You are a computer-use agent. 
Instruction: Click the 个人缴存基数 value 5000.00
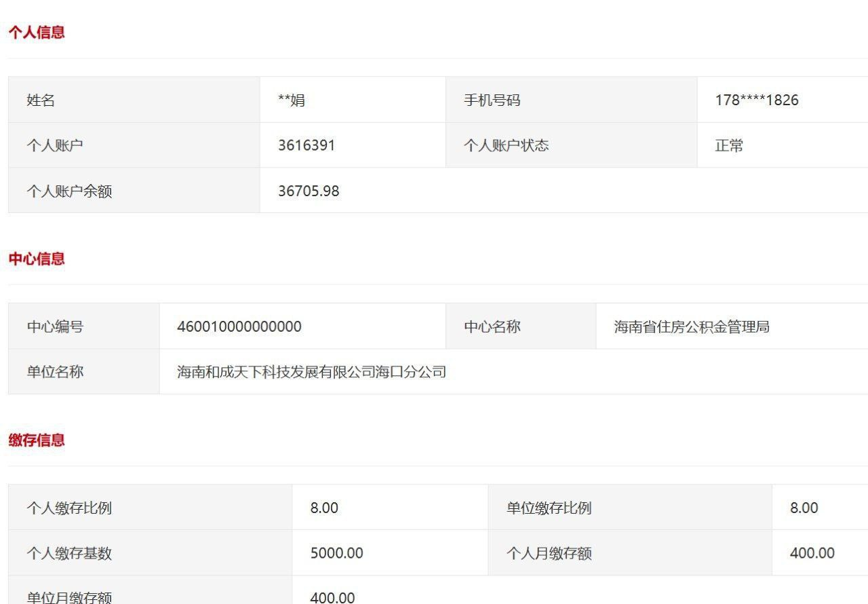pyautogui.click(x=336, y=553)
